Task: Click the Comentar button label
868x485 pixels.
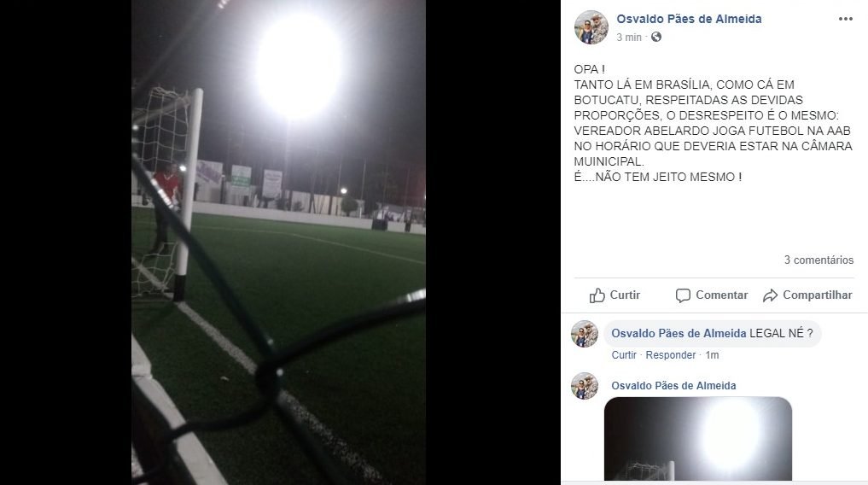Action: (721, 295)
